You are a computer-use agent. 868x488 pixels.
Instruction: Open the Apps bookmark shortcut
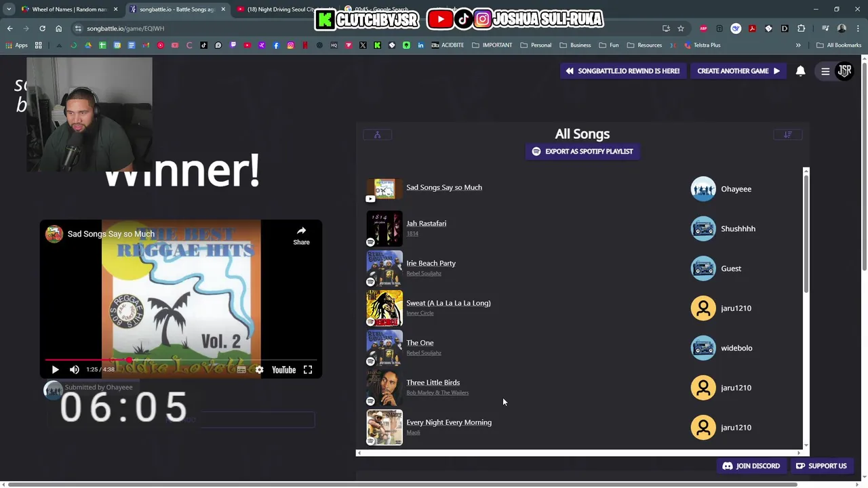[x=16, y=45]
